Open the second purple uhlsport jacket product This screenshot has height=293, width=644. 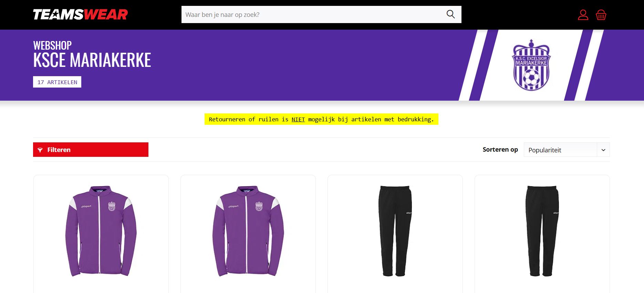coord(248,231)
